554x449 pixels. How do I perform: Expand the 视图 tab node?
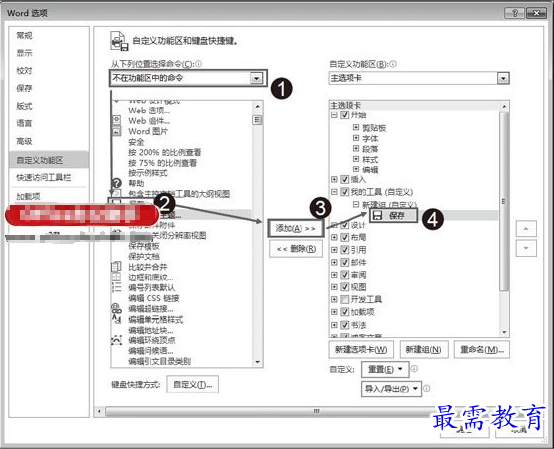click(334, 287)
